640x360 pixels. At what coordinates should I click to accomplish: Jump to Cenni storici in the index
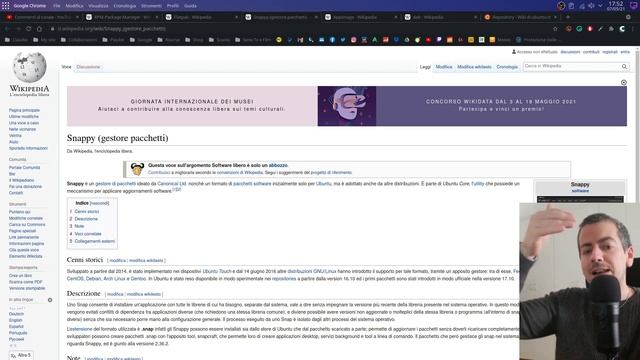click(x=87, y=212)
